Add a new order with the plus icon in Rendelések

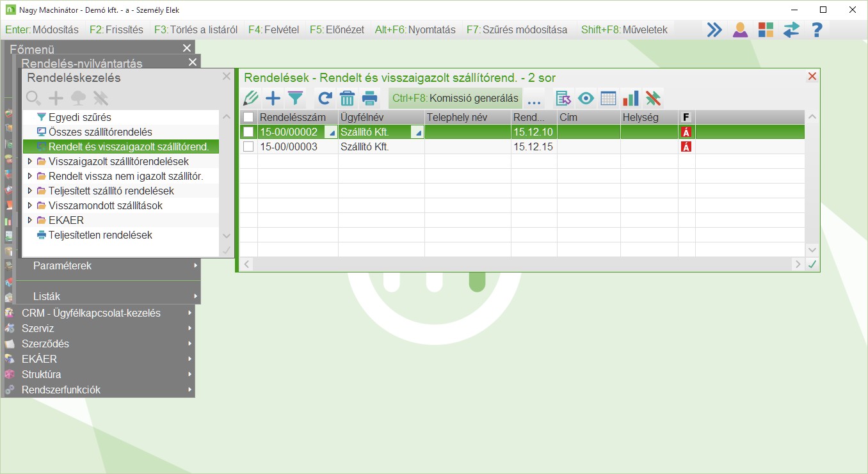(273, 98)
